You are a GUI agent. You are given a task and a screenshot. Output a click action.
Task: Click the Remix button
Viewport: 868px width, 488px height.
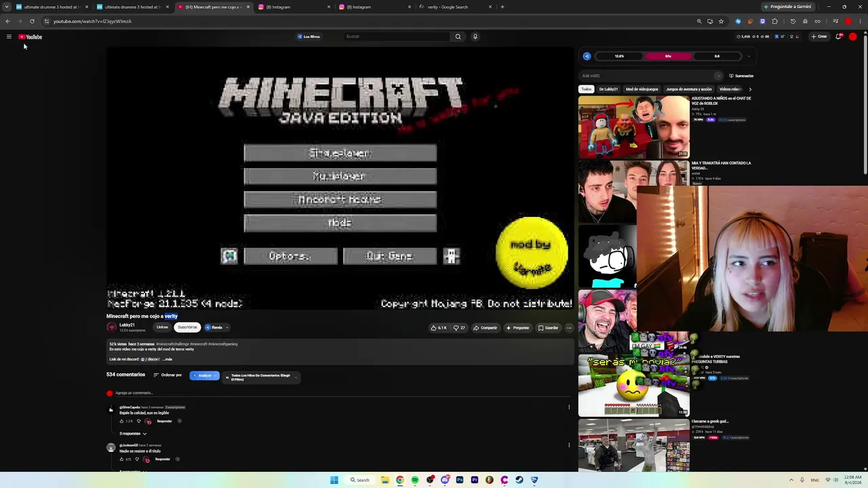(214, 327)
